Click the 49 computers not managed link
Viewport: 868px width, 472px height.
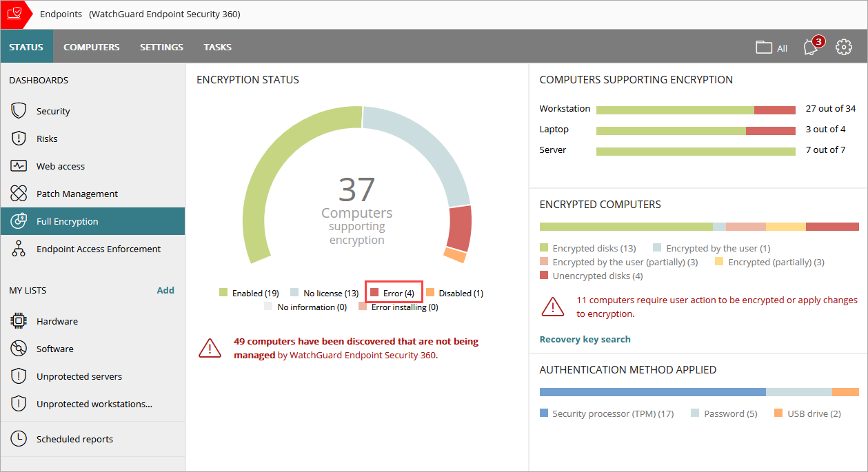coord(356,348)
